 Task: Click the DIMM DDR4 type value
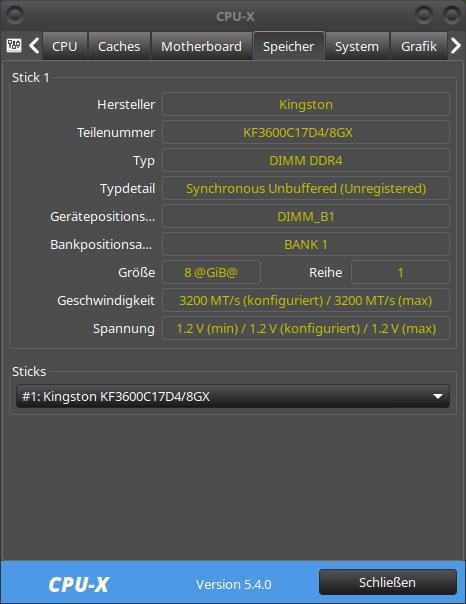306,160
